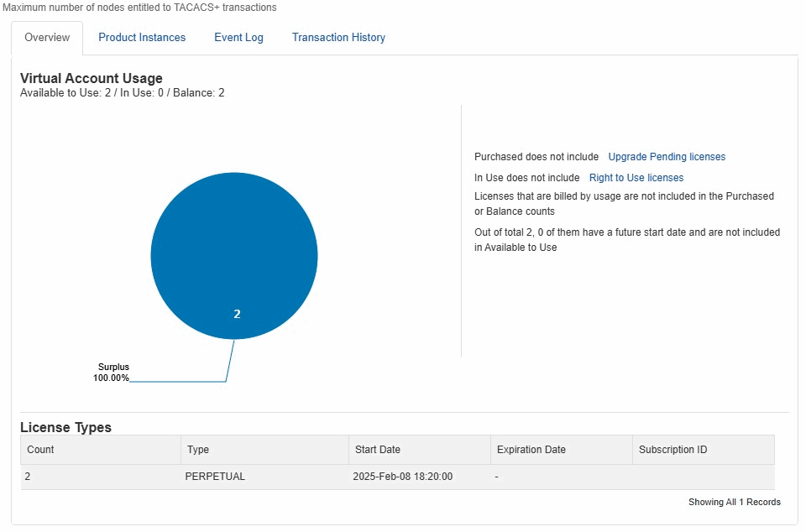The height and width of the screenshot is (532, 806).
Task: Select the Expiration Date column header
Action: [531, 450]
